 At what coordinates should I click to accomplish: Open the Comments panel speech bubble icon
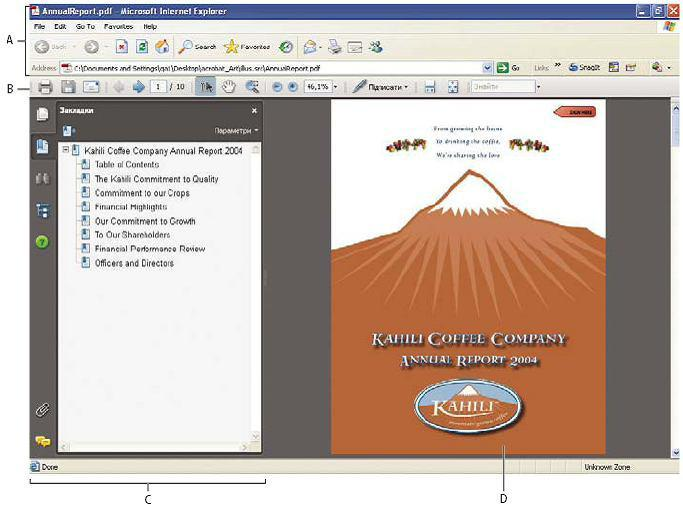43,441
